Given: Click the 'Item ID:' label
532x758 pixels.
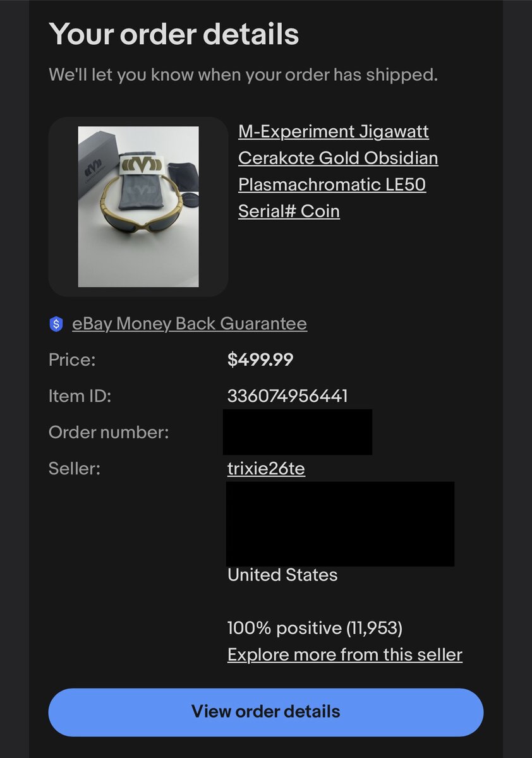Looking at the screenshot, I should (80, 396).
